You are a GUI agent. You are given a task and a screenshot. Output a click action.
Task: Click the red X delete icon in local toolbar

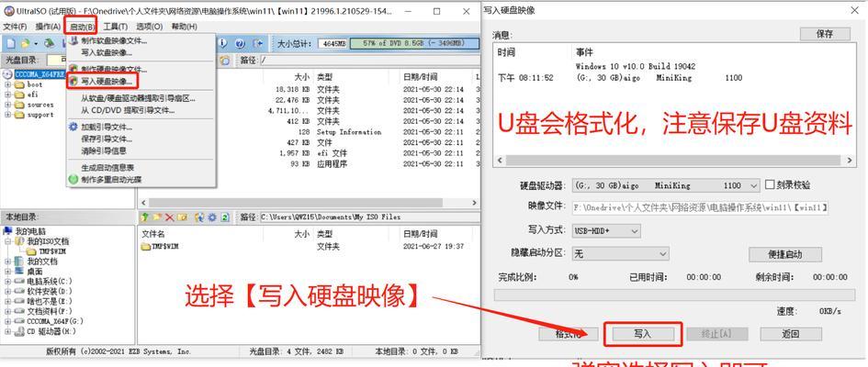pyautogui.click(x=169, y=217)
